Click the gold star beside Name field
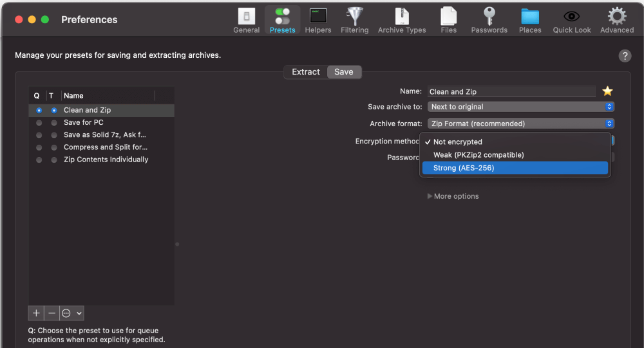Screen dimensions: 644x348 coord(607,91)
